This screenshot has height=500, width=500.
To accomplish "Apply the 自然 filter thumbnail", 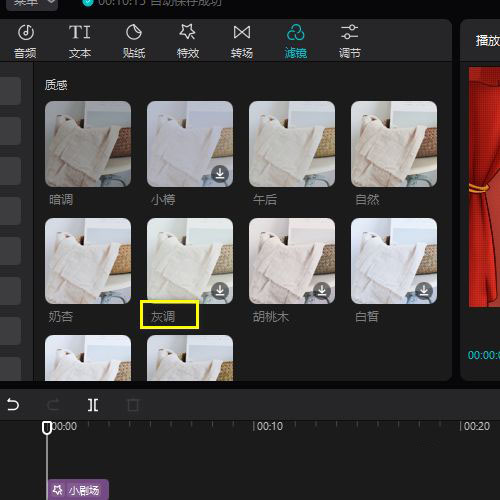I will (394, 144).
